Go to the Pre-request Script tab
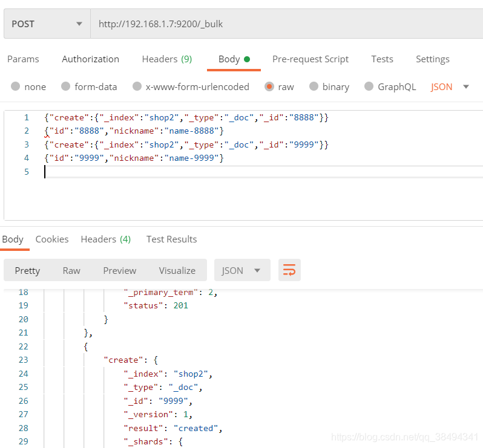483x448 pixels. (310, 59)
